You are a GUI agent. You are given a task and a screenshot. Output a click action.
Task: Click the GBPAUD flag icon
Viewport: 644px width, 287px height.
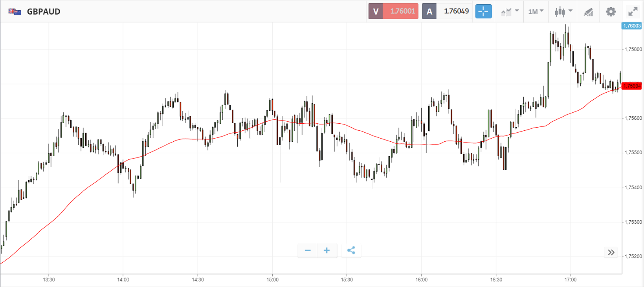(x=15, y=11)
